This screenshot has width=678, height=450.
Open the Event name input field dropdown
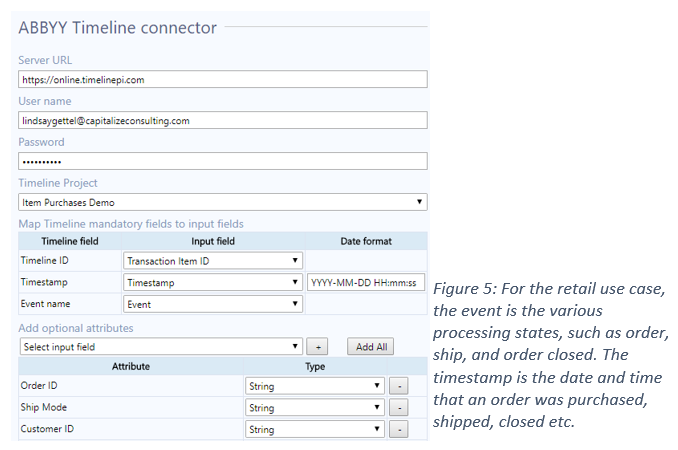point(212,304)
